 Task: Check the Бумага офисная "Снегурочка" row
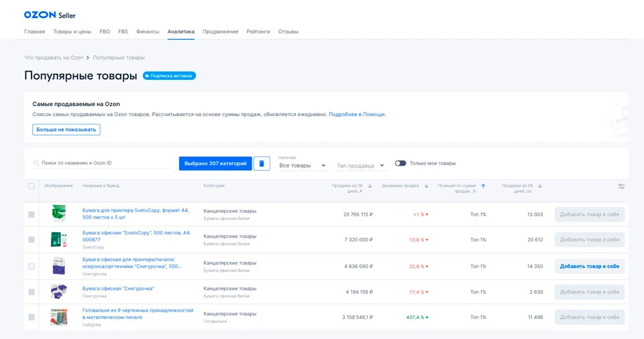32,292
